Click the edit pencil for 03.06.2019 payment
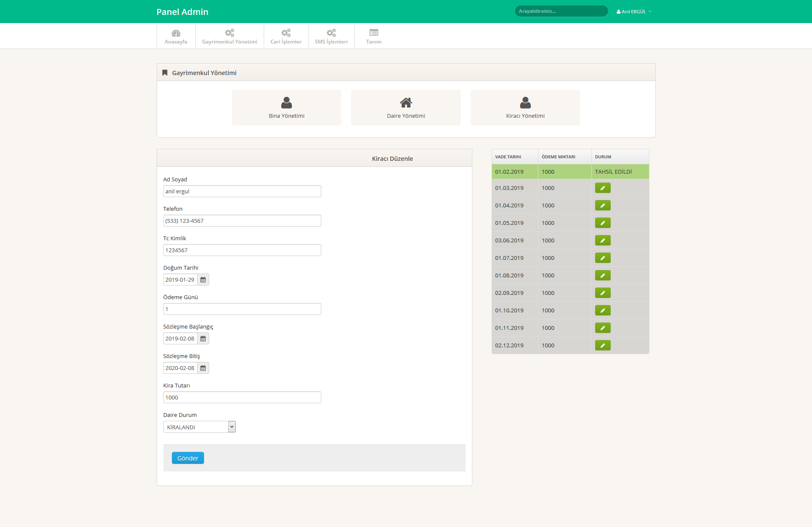Viewport: 812px width, 527px height. pyautogui.click(x=602, y=240)
